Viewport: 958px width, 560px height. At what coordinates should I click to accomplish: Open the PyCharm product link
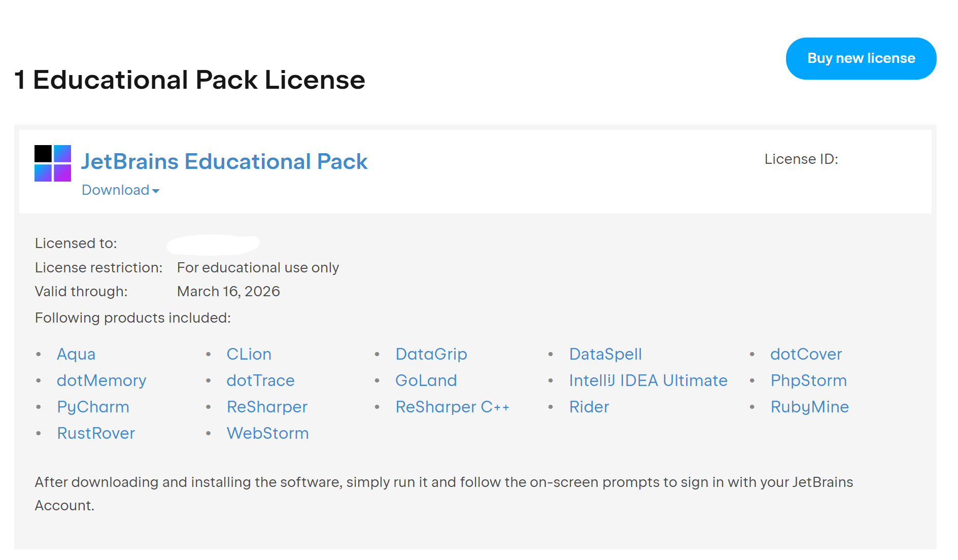pyautogui.click(x=93, y=407)
